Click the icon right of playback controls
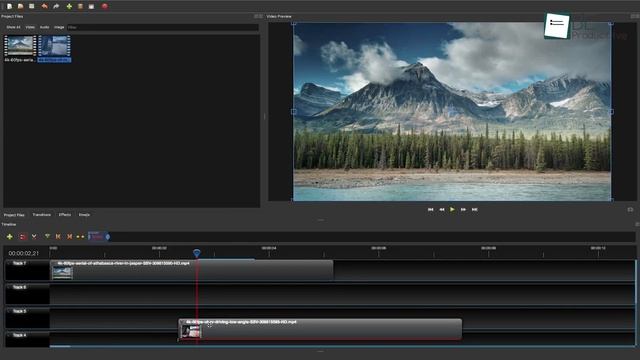640x360 pixels. pyautogui.click(x=630, y=209)
